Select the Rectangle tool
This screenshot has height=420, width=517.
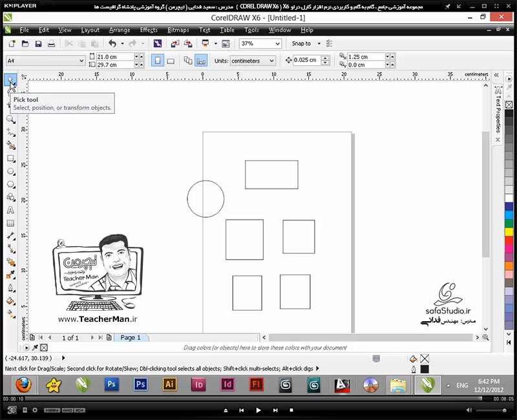coord(10,158)
